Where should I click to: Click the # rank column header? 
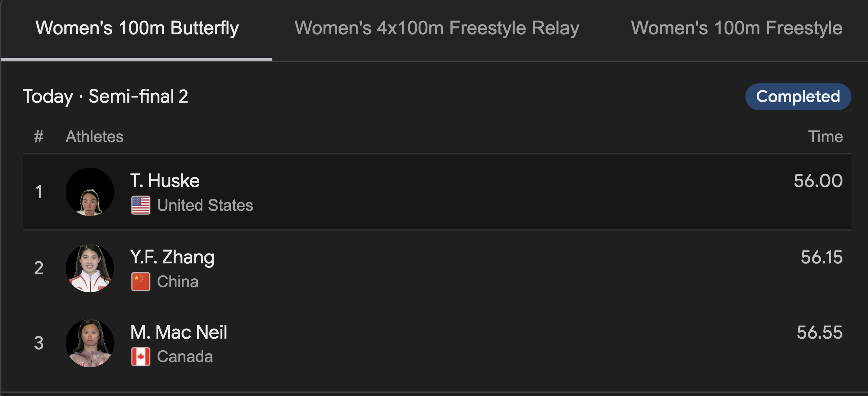click(x=39, y=137)
